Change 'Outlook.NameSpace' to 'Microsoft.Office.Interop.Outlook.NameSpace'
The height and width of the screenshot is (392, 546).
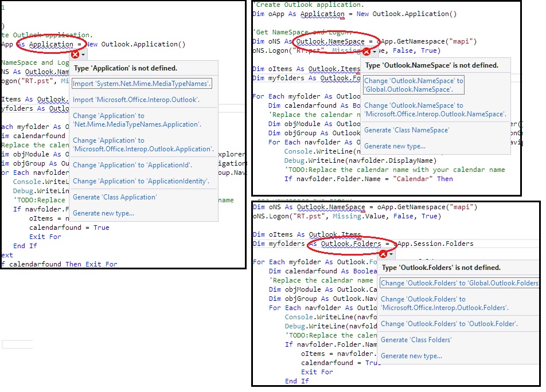point(435,109)
